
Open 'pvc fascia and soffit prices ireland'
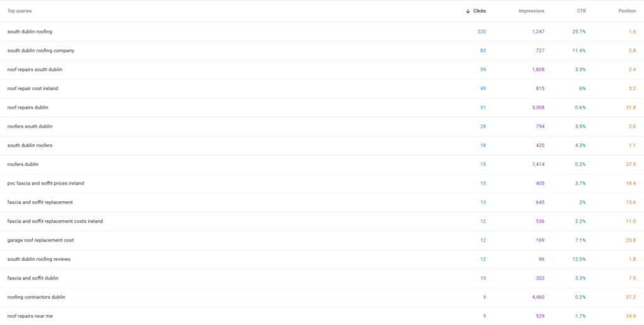coord(45,184)
